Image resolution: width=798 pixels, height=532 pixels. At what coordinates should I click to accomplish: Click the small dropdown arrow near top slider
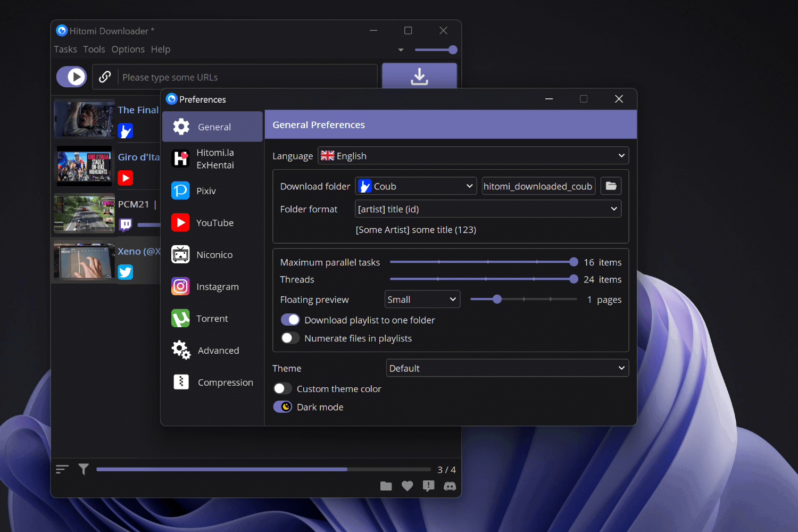coord(401,50)
